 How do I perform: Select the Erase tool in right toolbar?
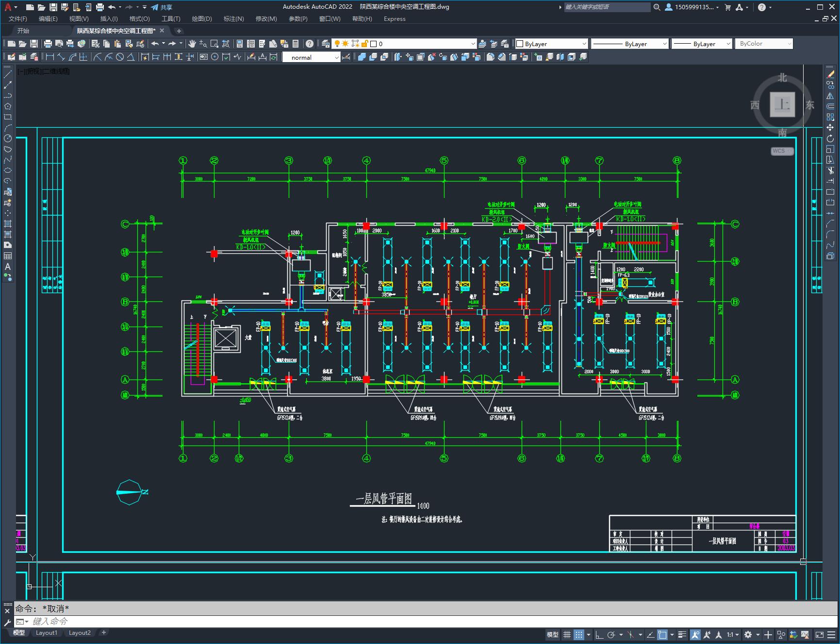pos(830,74)
